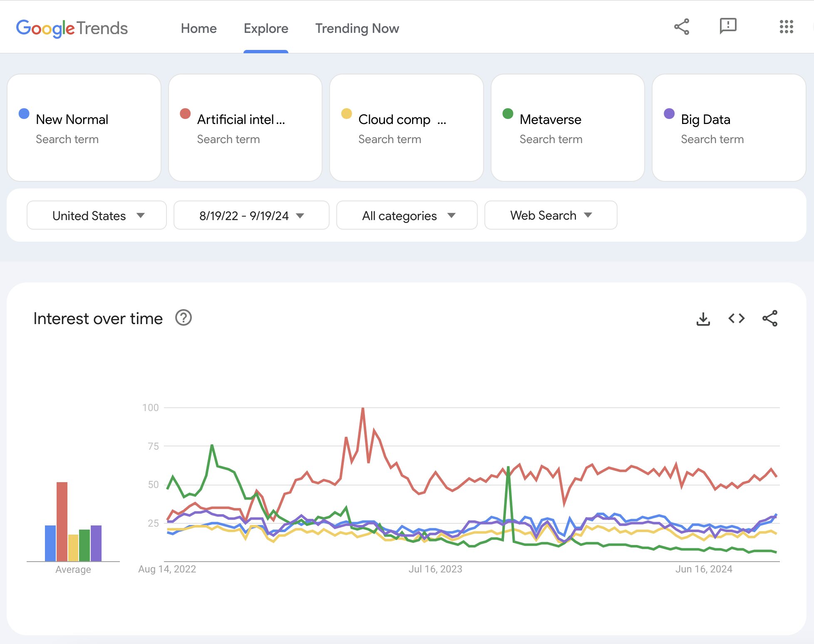The image size is (814, 644).
Task: Go to the Home tab
Action: point(199,28)
